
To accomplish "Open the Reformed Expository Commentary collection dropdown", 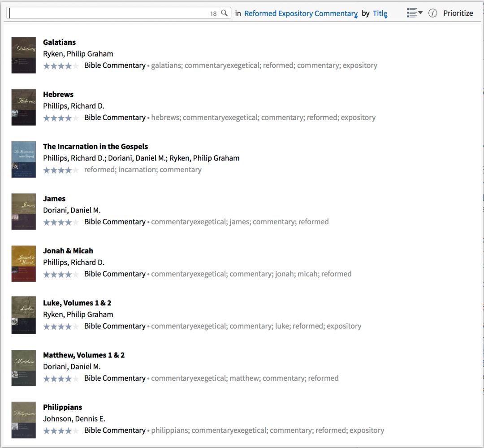I will click(x=301, y=13).
